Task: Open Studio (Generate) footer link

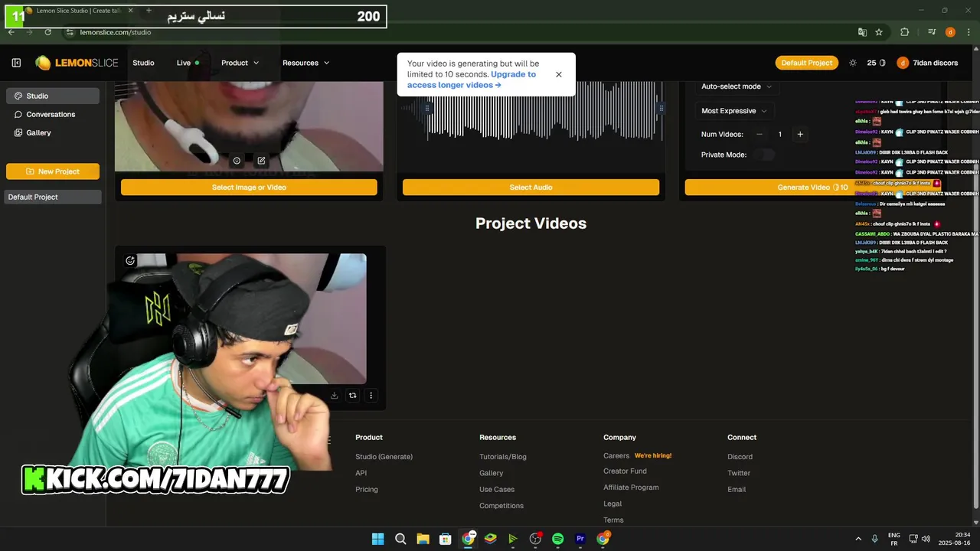Action: (384, 457)
